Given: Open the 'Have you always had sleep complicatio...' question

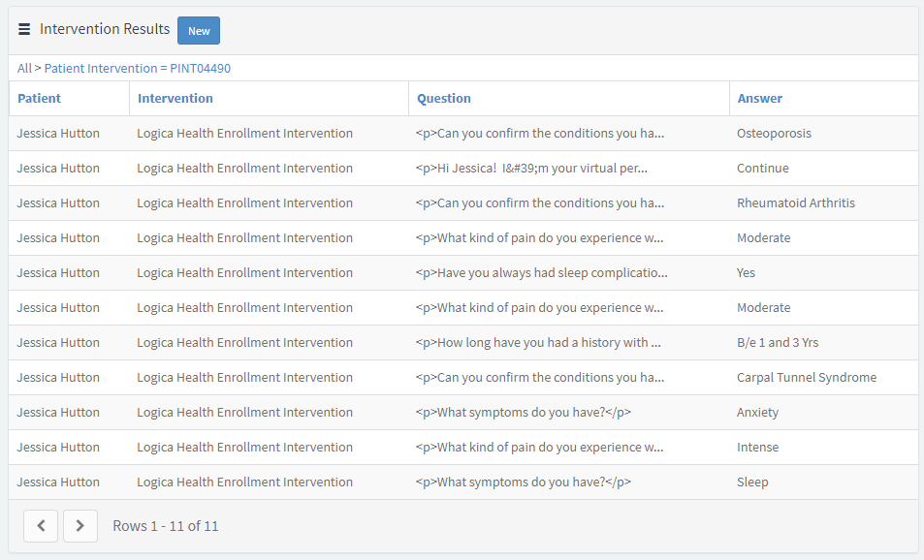Looking at the screenshot, I should (541, 272).
